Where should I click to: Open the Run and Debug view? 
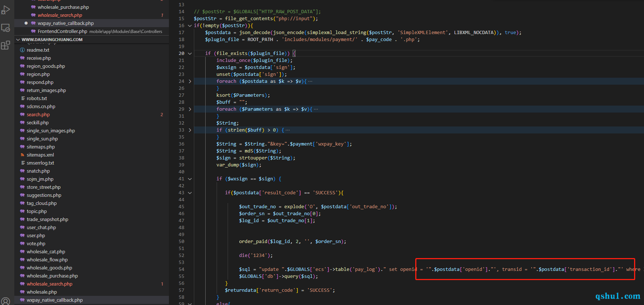point(6,10)
